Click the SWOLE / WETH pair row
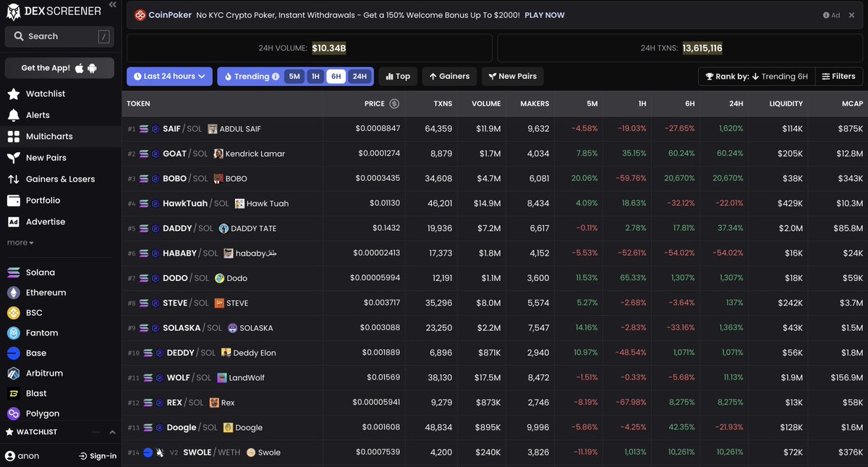Viewport: 868px width, 467px height. point(495,453)
